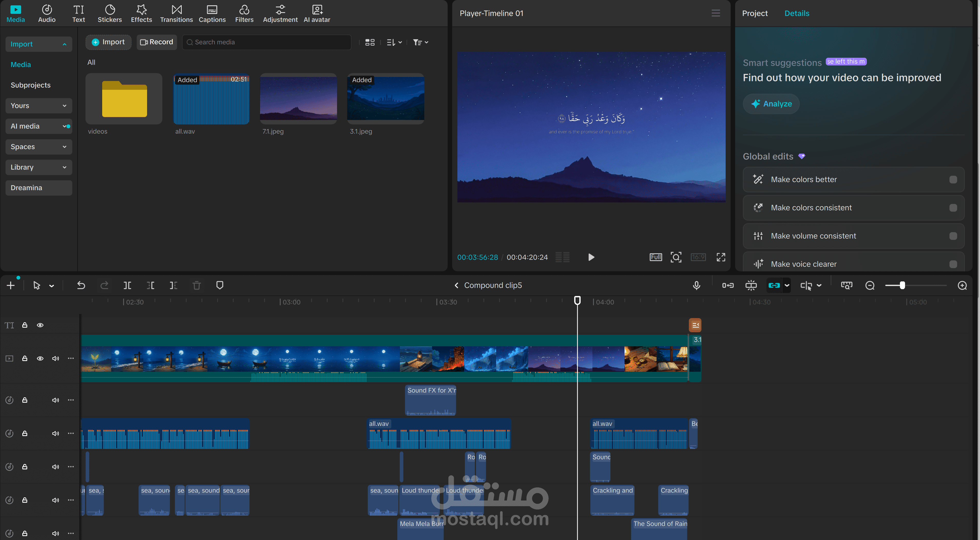Viewport: 980px width, 540px height.
Task: Click the zoom out timeline icon
Action: (870, 285)
